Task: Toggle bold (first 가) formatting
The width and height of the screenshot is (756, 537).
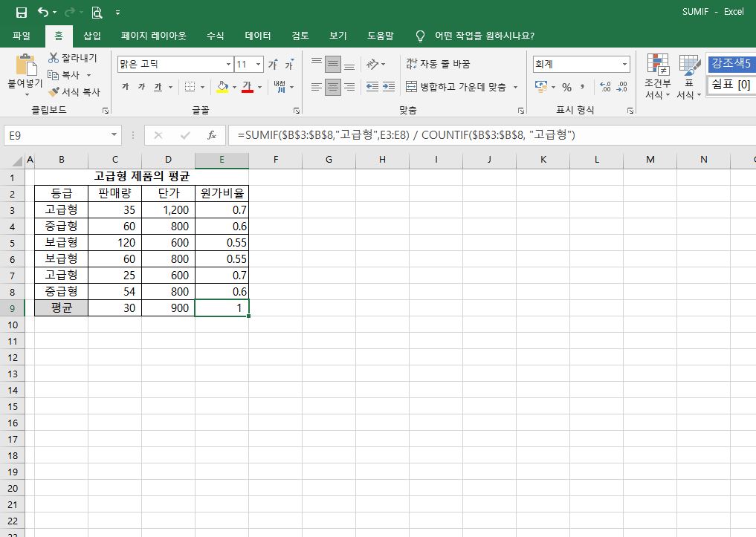Action: pos(125,87)
